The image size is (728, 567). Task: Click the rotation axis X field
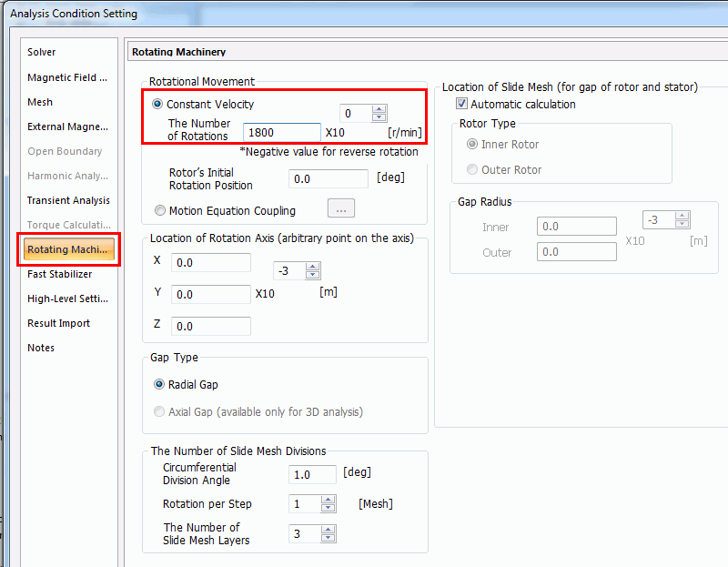tap(211, 263)
